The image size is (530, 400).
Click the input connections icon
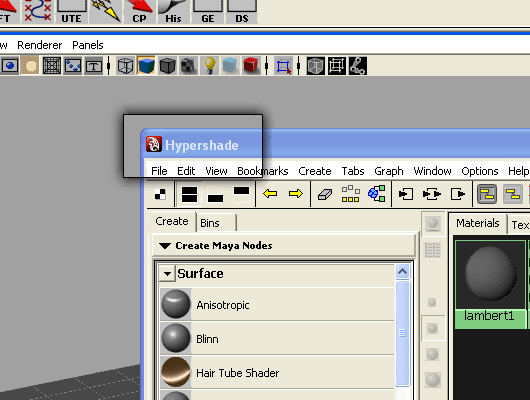406,194
